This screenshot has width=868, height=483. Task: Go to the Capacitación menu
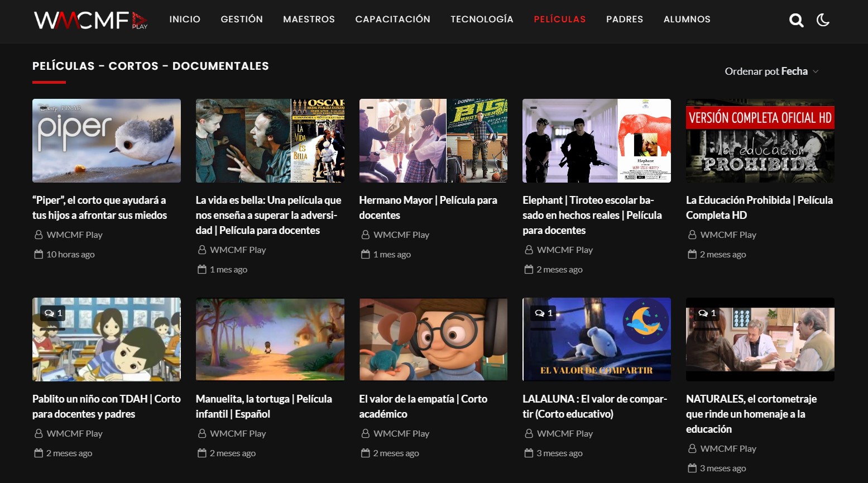(392, 19)
